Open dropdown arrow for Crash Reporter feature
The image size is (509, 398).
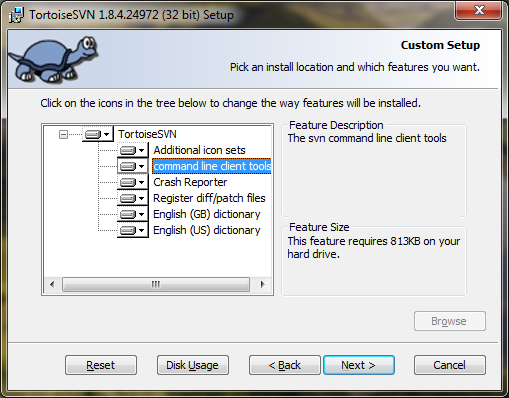142,182
